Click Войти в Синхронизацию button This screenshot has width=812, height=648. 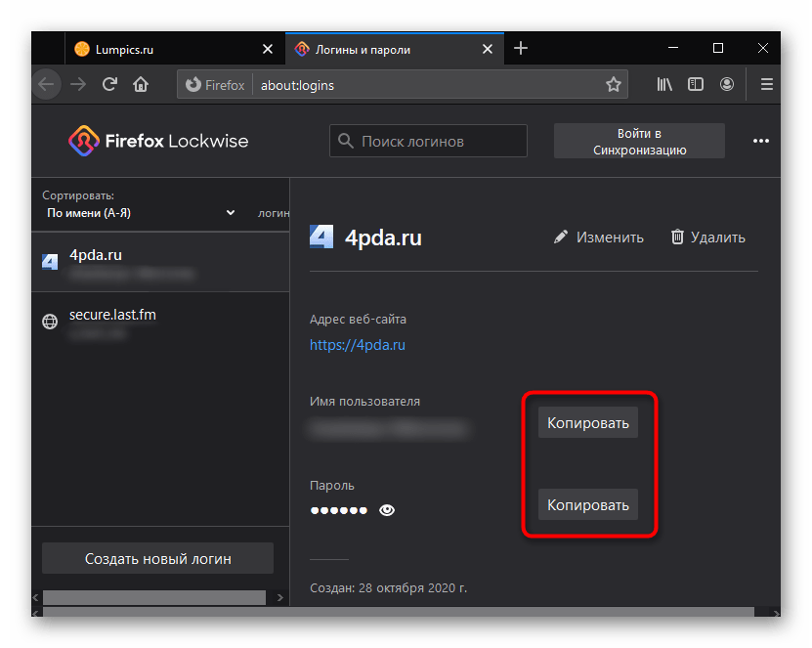click(639, 141)
